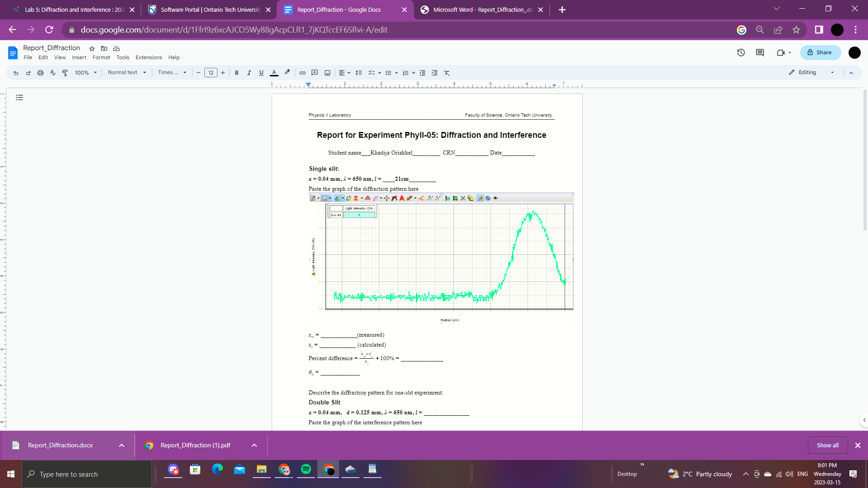Image resolution: width=868 pixels, height=488 pixels.
Task: Open the Format menu
Action: pos(101,57)
